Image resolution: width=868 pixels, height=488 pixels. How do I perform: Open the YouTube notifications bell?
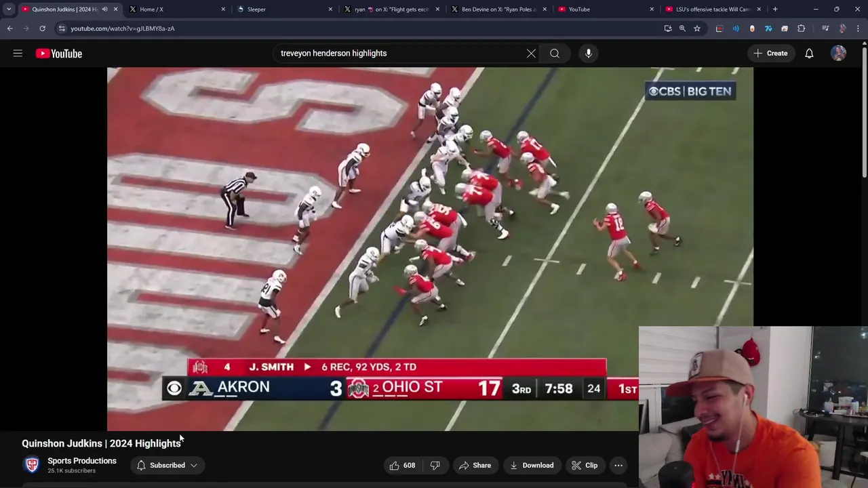coord(809,53)
